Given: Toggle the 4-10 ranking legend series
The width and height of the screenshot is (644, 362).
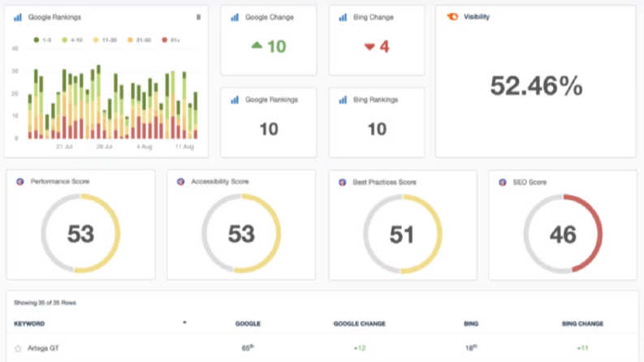Looking at the screenshot, I should point(72,40).
